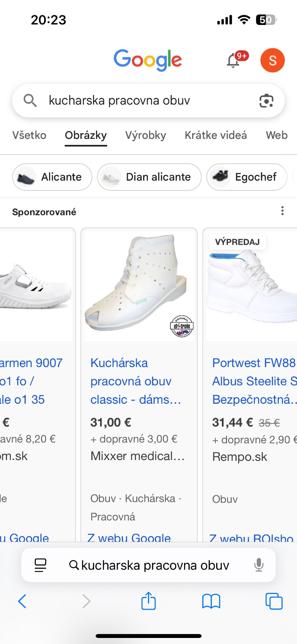Open Safari bookmarks icon
The image size is (297, 644).
[x=211, y=601]
